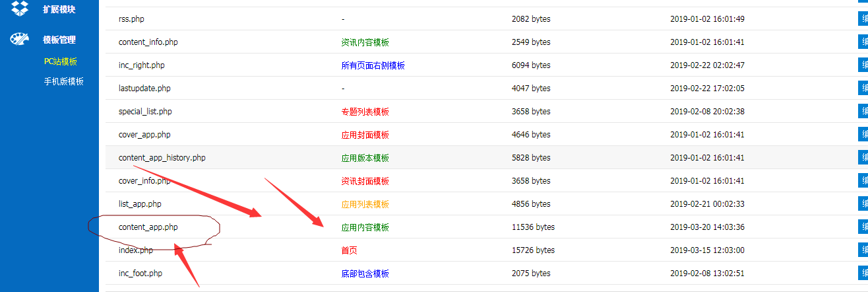The image size is (868, 292).
Task: Open edit for the inc_right.php row
Action: coord(863,65)
